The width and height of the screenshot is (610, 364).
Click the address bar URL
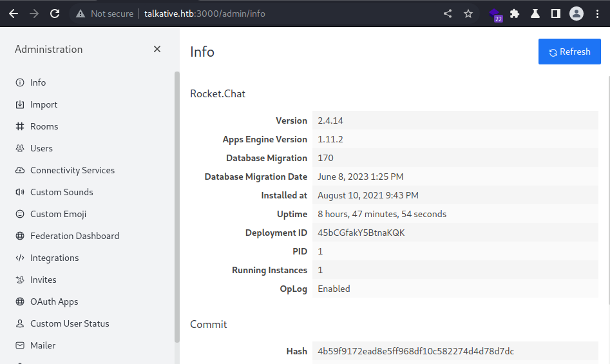point(205,14)
